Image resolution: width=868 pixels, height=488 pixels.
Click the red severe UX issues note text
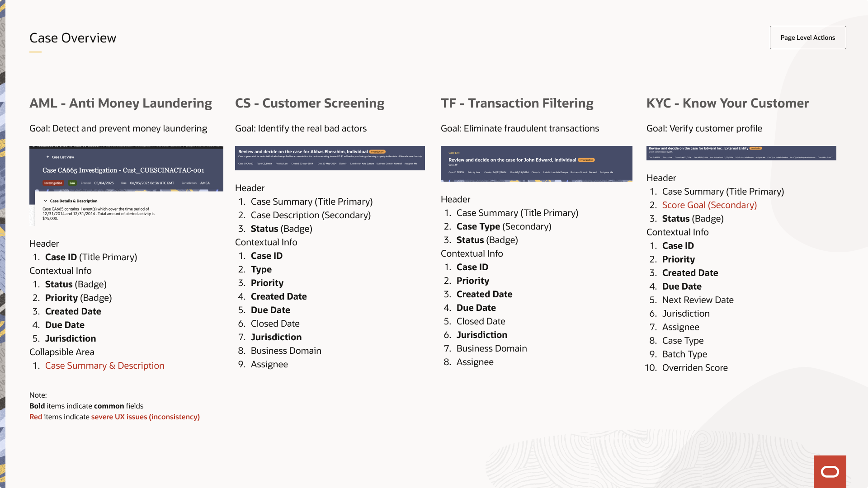pyautogui.click(x=146, y=417)
